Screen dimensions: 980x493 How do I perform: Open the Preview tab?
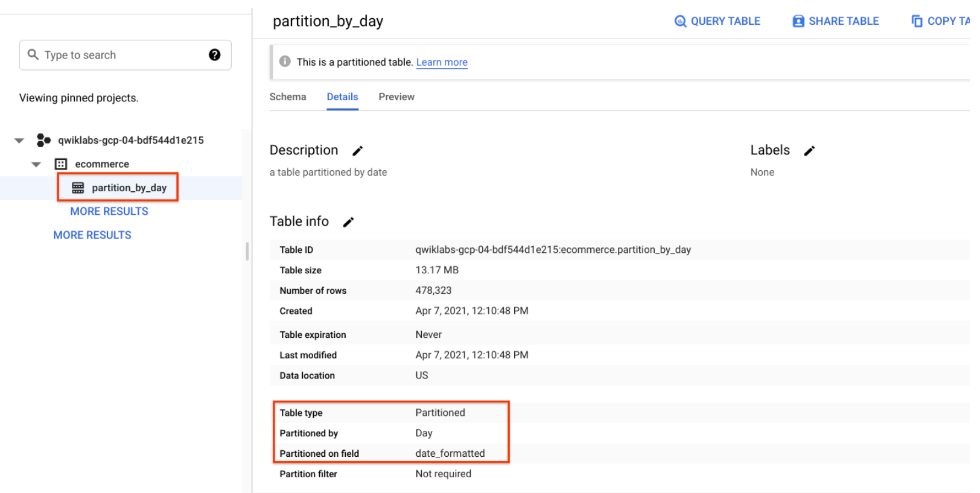[396, 97]
